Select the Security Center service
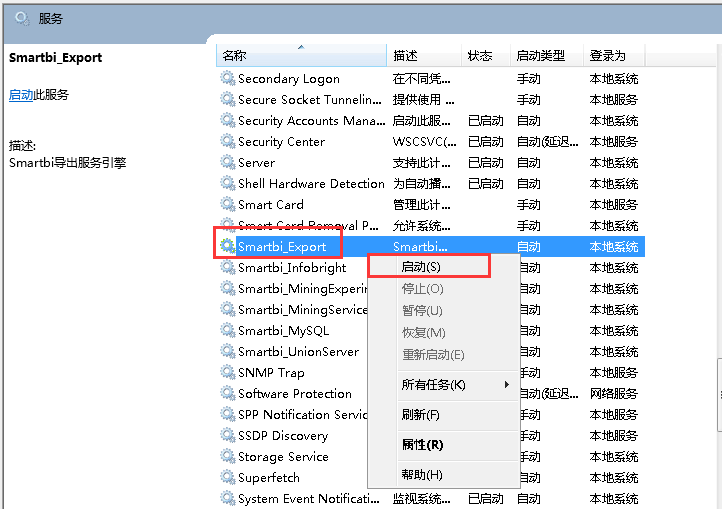This screenshot has width=722, height=509. click(x=281, y=141)
